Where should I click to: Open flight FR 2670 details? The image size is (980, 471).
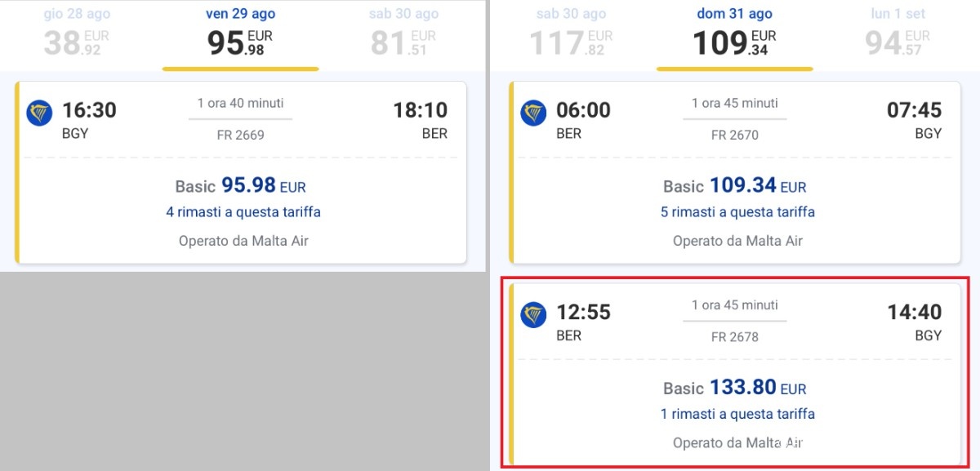734,135
